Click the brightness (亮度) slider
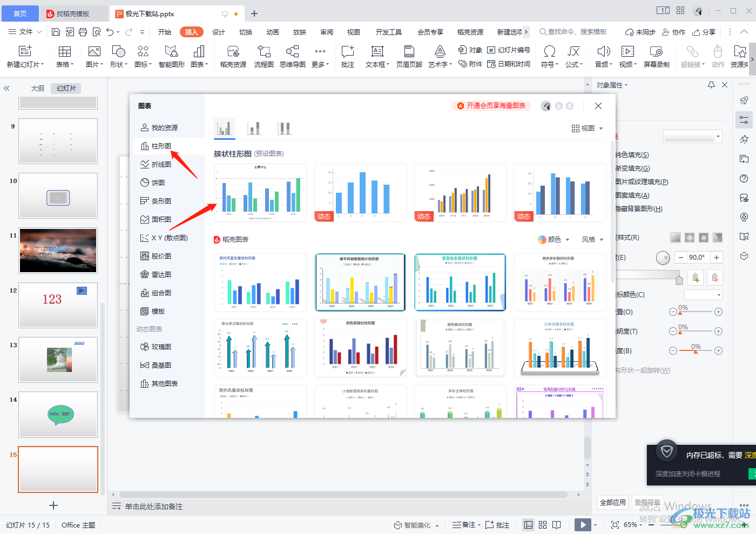This screenshot has height=534, width=756. coord(696,351)
